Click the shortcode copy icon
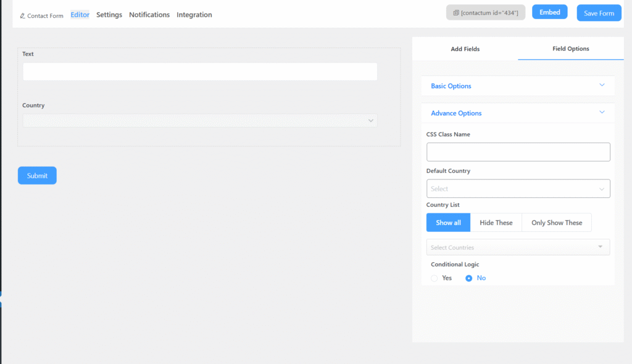The width and height of the screenshot is (632, 364). click(x=456, y=13)
